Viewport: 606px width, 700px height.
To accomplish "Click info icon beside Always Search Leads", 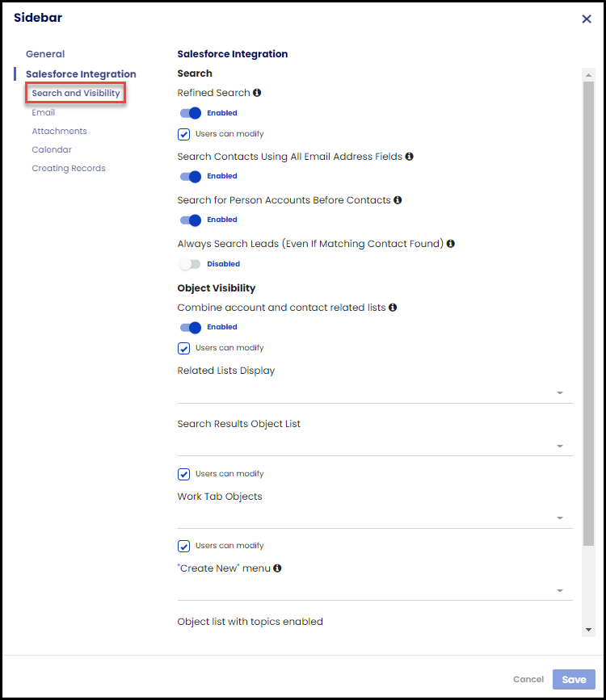I will (451, 243).
